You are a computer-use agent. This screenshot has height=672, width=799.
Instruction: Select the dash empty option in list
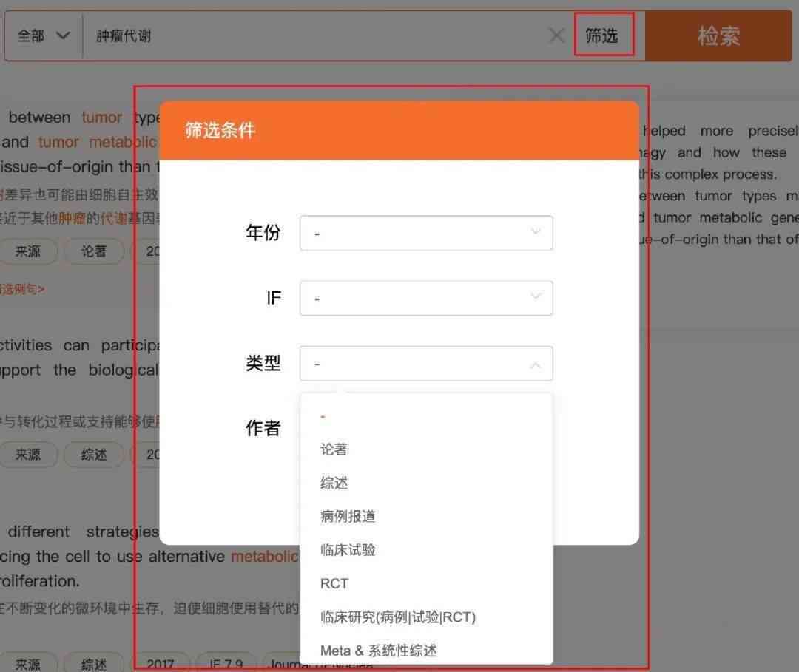[426, 417]
